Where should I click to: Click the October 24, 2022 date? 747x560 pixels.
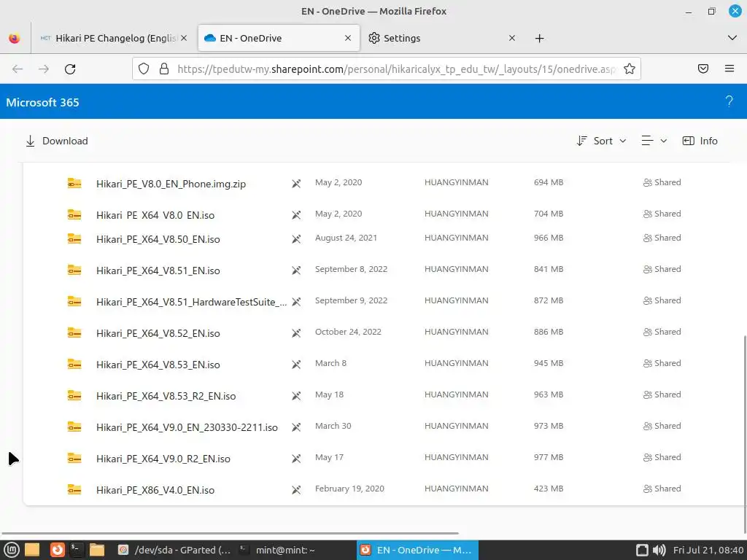[348, 332]
